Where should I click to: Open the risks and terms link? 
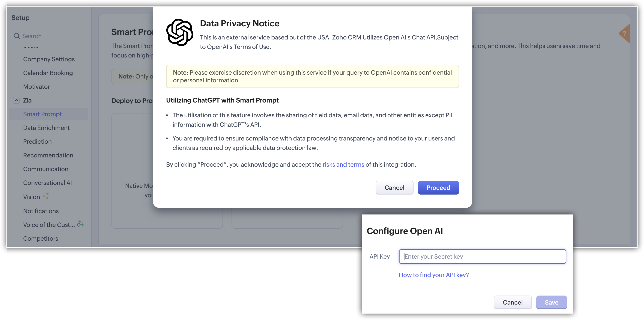(343, 165)
